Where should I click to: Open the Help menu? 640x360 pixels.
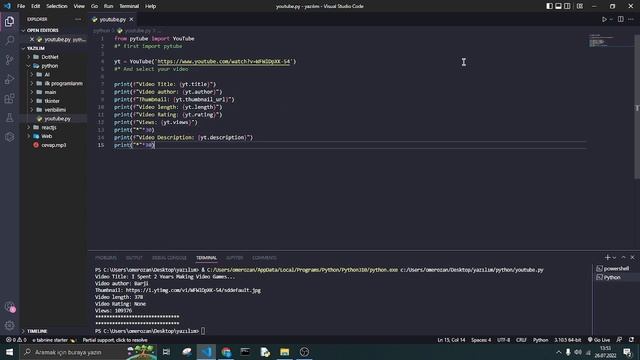click(x=151, y=6)
